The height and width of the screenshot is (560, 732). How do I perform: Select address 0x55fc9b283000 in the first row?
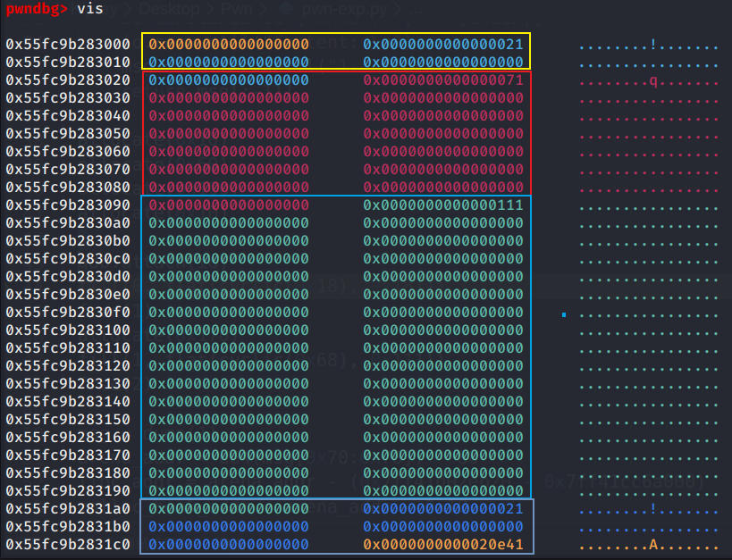tap(68, 44)
